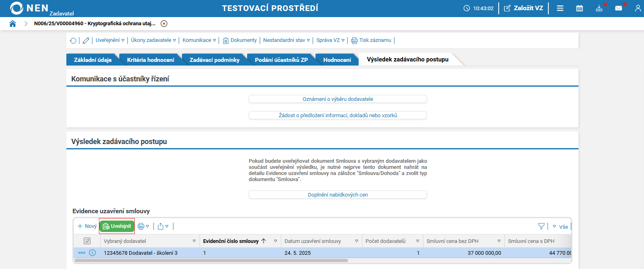Switch to Kritéria hodnocení tab

pyautogui.click(x=151, y=60)
